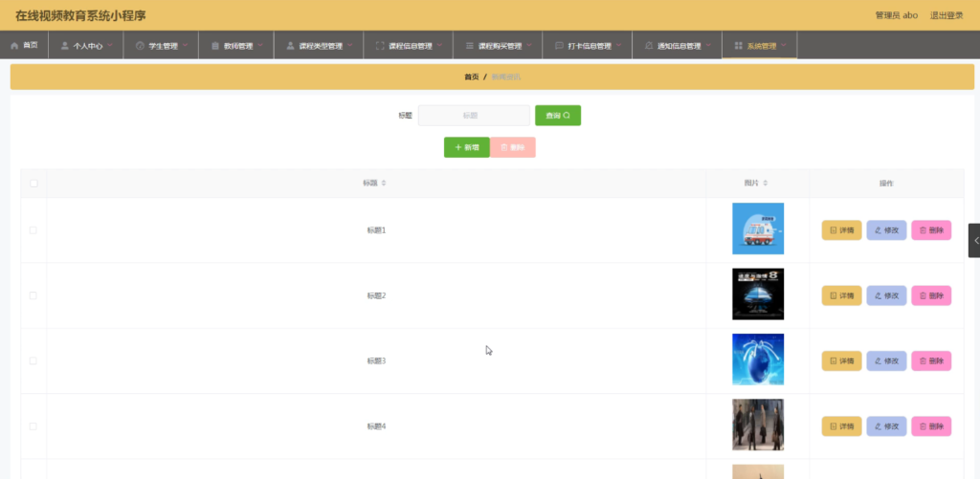Click the collapse arrow tab on right edge
980x479 pixels.
(x=974, y=240)
